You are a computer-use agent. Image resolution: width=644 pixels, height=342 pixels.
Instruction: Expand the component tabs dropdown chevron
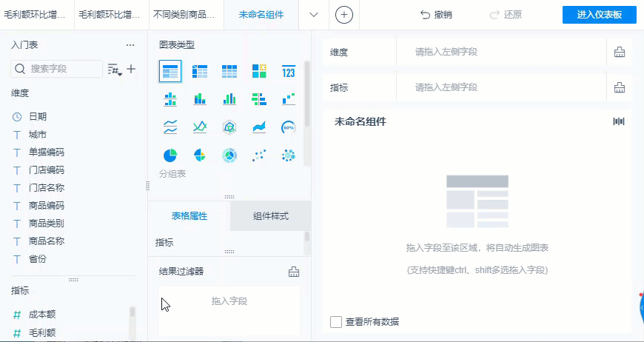click(x=314, y=15)
